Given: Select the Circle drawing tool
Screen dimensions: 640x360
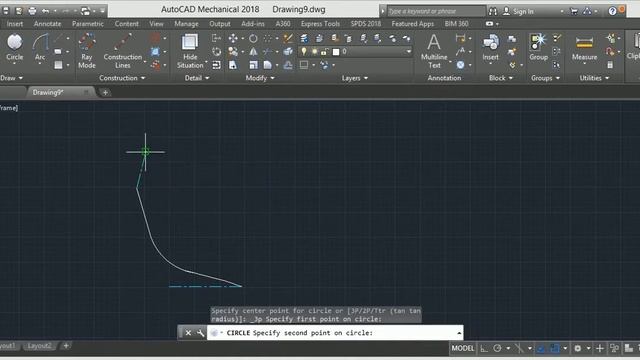Looking at the screenshot, I should coord(15,48).
